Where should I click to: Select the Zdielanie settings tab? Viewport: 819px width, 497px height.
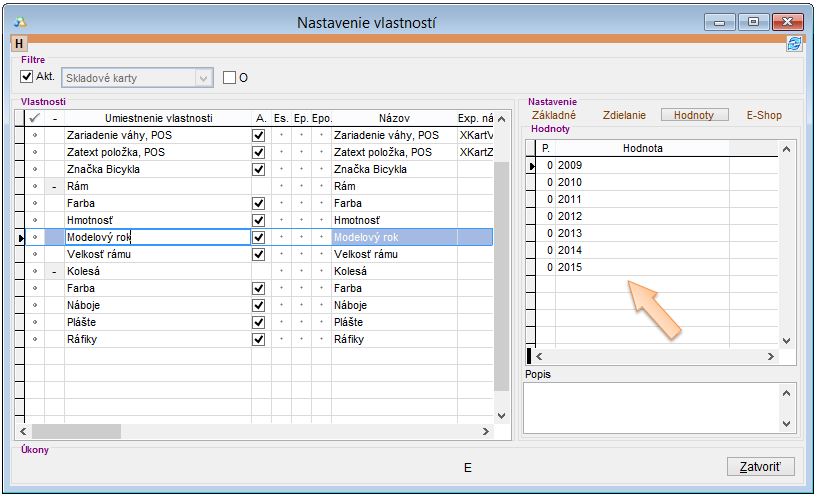(626, 115)
